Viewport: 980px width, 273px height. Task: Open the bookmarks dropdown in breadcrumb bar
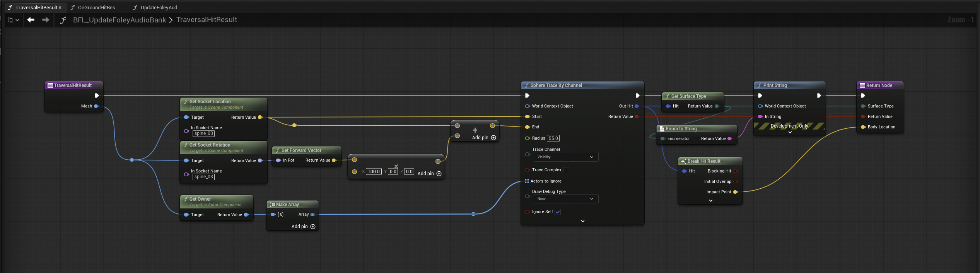tap(14, 20)
